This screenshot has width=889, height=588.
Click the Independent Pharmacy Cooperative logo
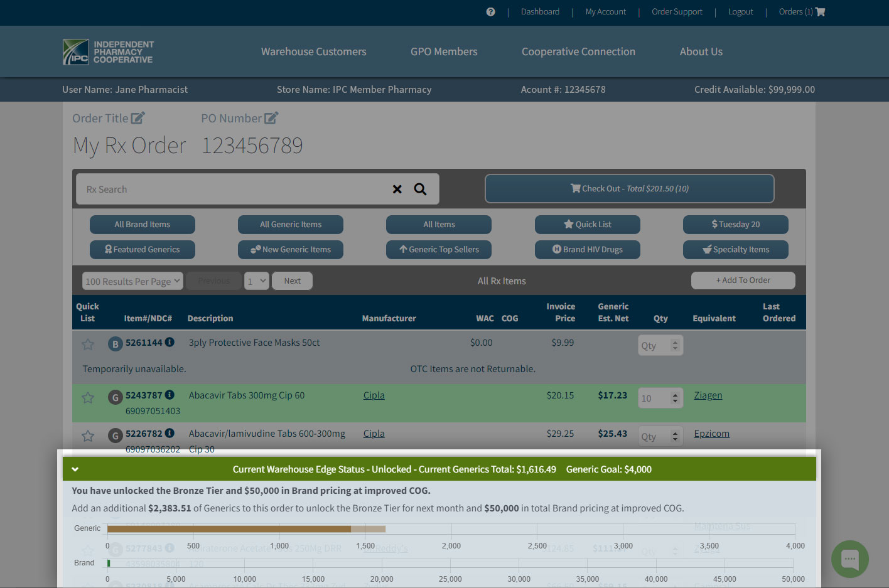tap(108, 52)
